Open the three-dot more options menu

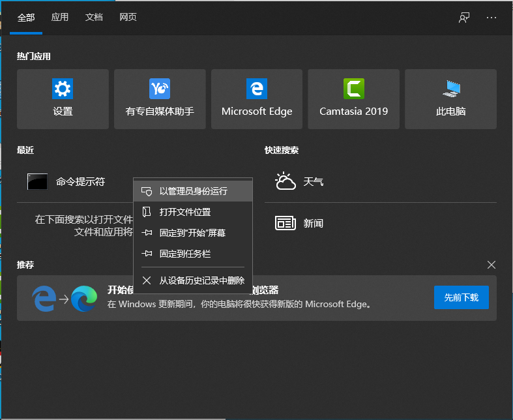(x=491, y=18)
